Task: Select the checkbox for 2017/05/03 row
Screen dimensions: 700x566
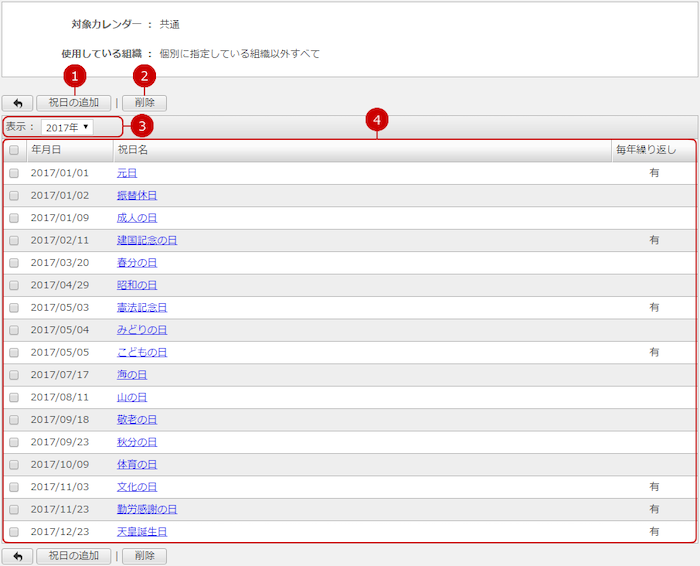Action: tap(14, 307)
